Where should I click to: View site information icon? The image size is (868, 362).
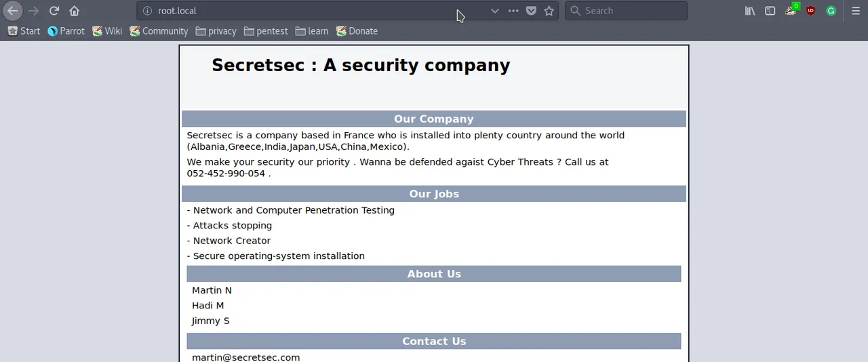(147, 11)
